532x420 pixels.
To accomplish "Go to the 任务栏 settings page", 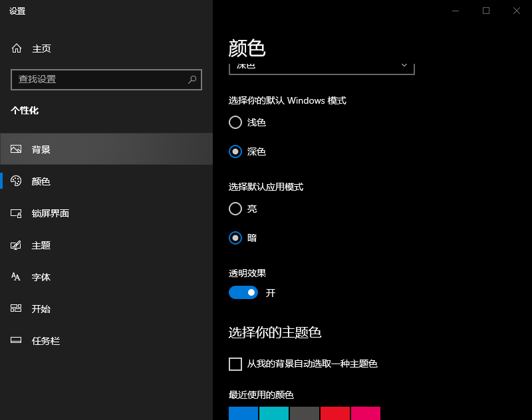I will [x=46, y=341].
